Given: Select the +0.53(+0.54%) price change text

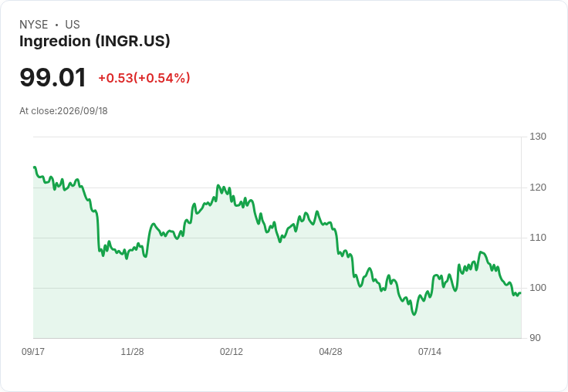Looking at the screenshot, I should pos(144,78).
